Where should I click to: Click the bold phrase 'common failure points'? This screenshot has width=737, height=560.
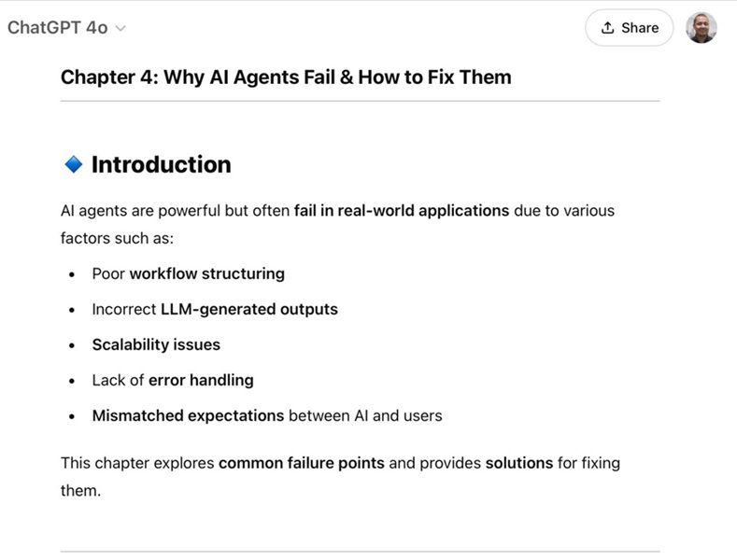pos(301,462)
